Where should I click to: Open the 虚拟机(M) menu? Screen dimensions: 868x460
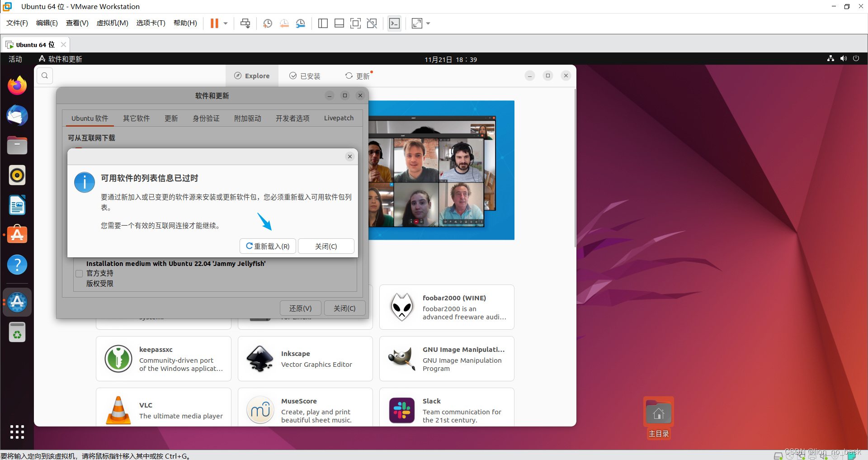tap(112, 23)
